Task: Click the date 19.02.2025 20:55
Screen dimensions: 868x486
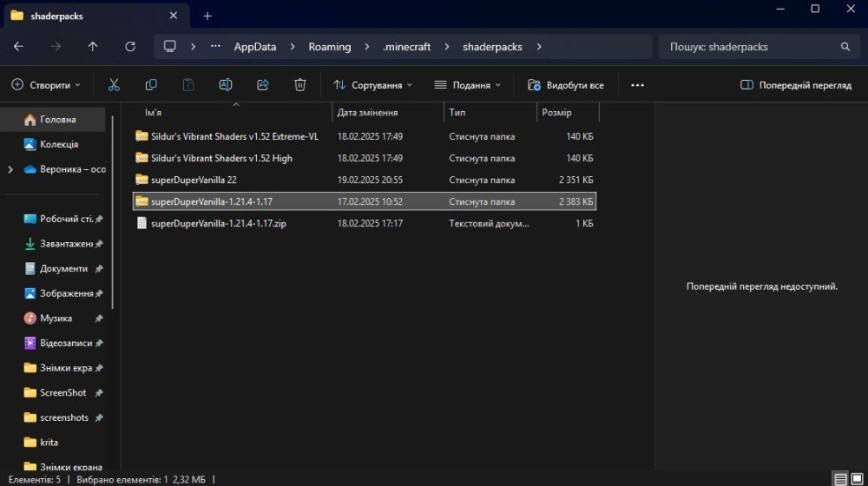Action: pos(370,180)
